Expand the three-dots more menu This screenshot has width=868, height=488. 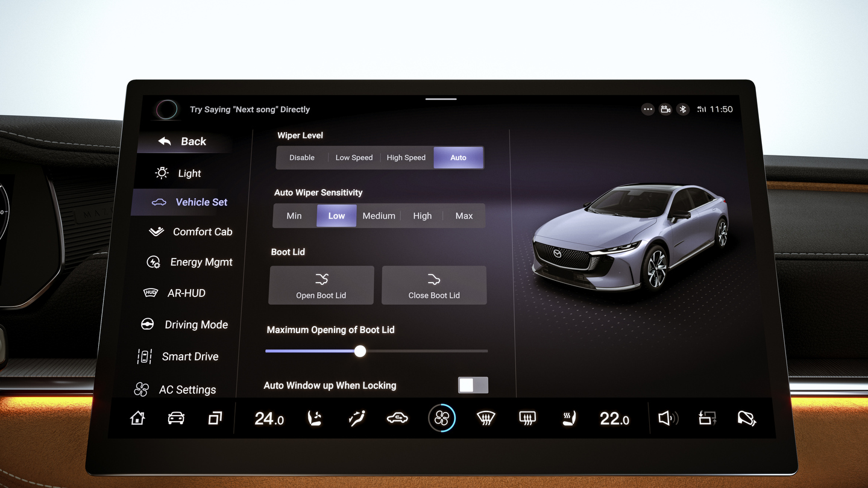(648, 109)
